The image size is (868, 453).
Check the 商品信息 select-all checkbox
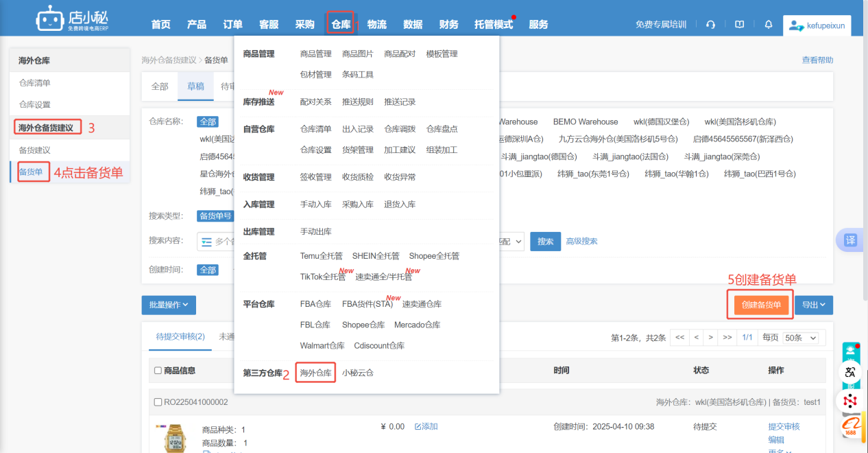tap(158, 371)
